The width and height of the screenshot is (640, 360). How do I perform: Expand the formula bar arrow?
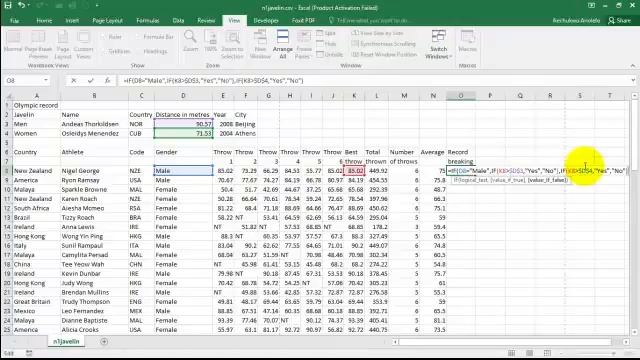tap(633, 80)
